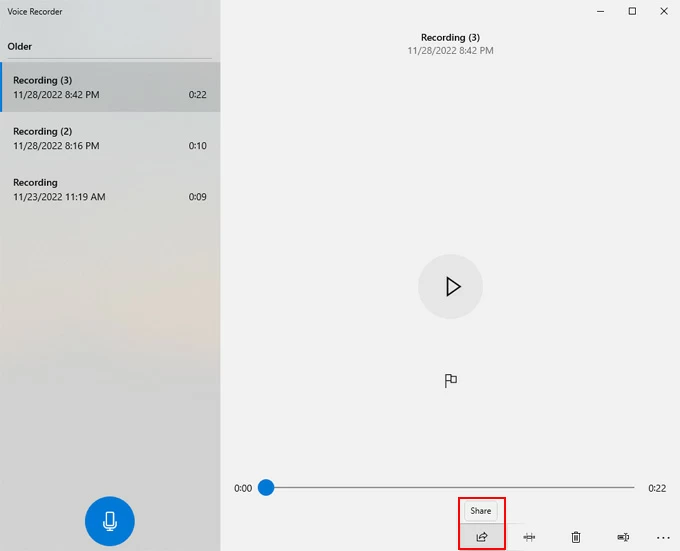Open the See more ellipsis menu
680x551 pixels.
[663, 537]
